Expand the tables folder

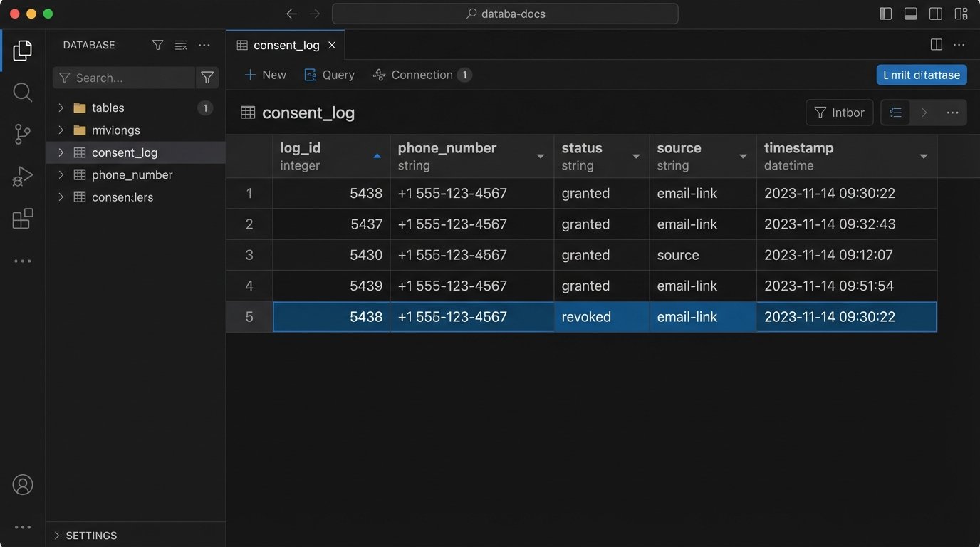point(61,108)
